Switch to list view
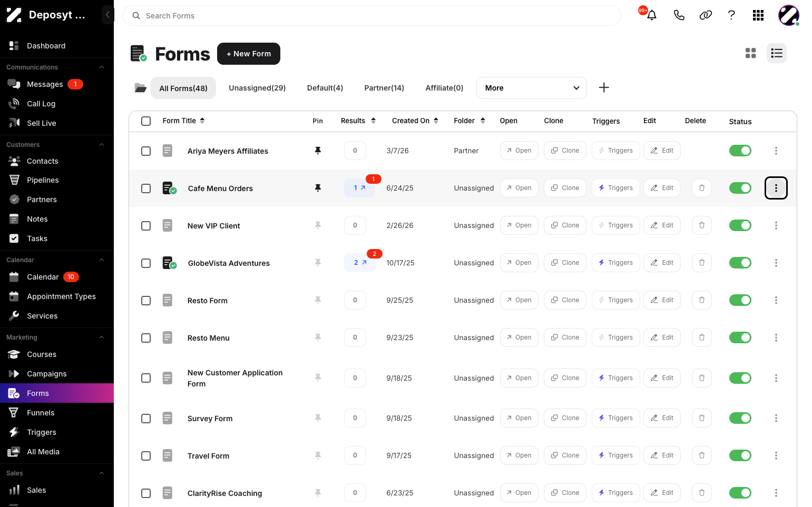This screenshot has height=507, width=812. pyautogui.click(x=777, y=53)
